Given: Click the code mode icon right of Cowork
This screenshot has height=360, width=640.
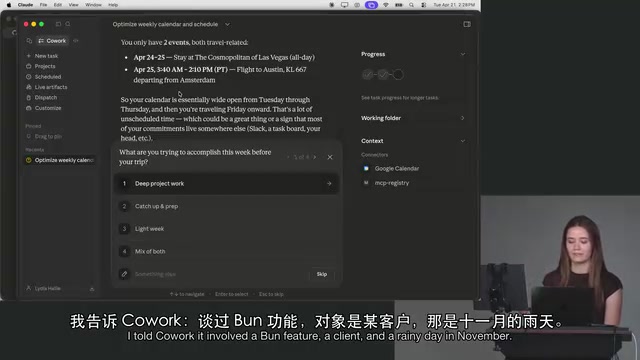Looking at the screenshot, I should coord(76,41).
